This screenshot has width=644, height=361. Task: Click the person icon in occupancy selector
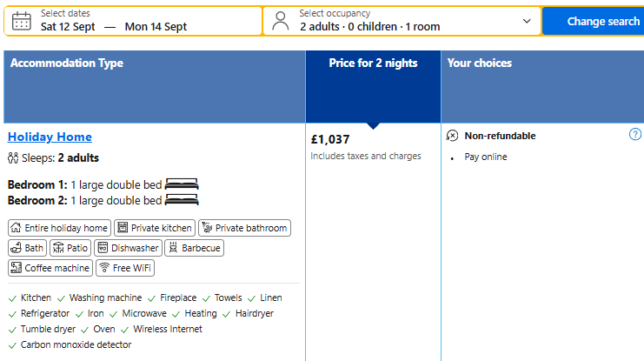coord(281,21)
